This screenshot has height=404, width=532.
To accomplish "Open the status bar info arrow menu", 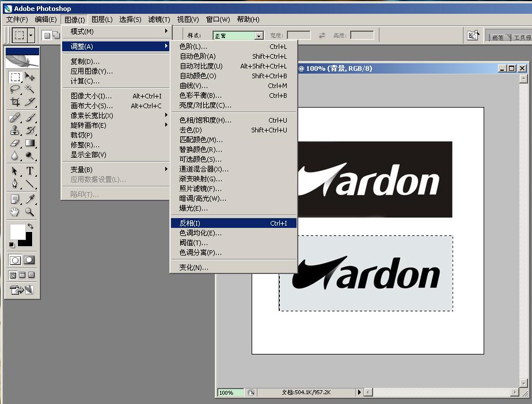I will click(359, 392).
